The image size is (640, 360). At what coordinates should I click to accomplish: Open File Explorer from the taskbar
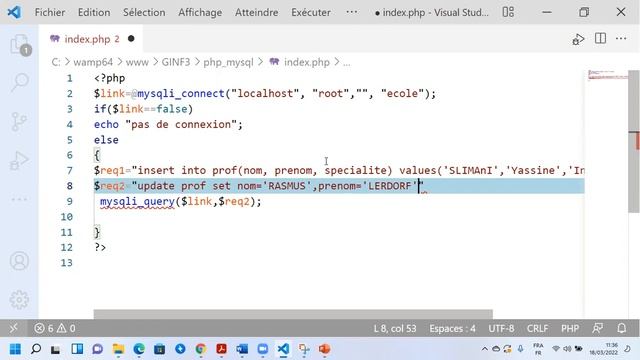click(118, 349)
